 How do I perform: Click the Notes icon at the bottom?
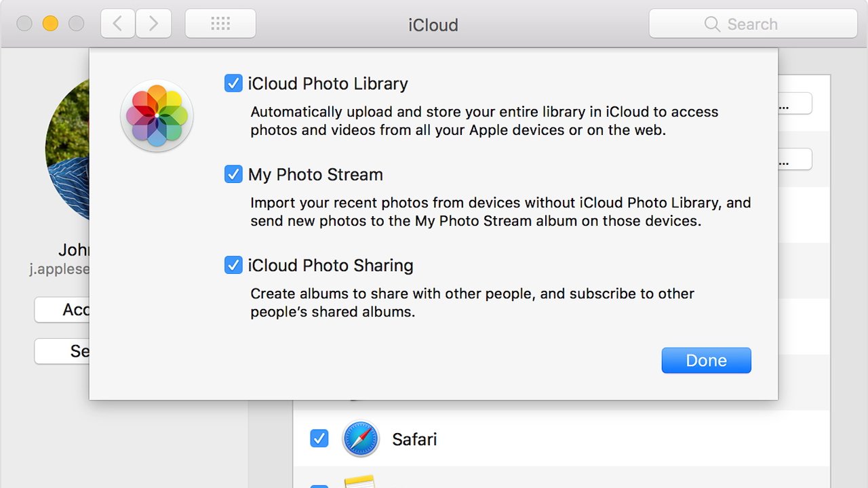click(x=360, y=481)
